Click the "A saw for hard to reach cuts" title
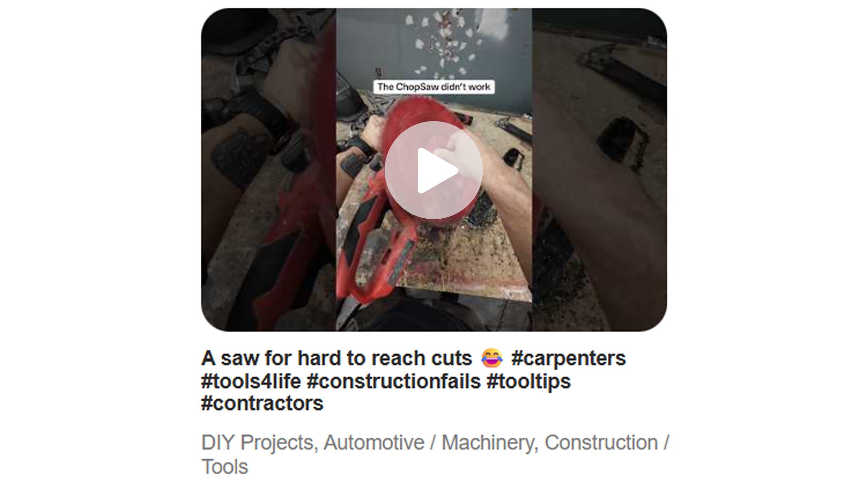The height and width of the screenshot is (488, 868). pyautogui.click(x=336, y=358)
